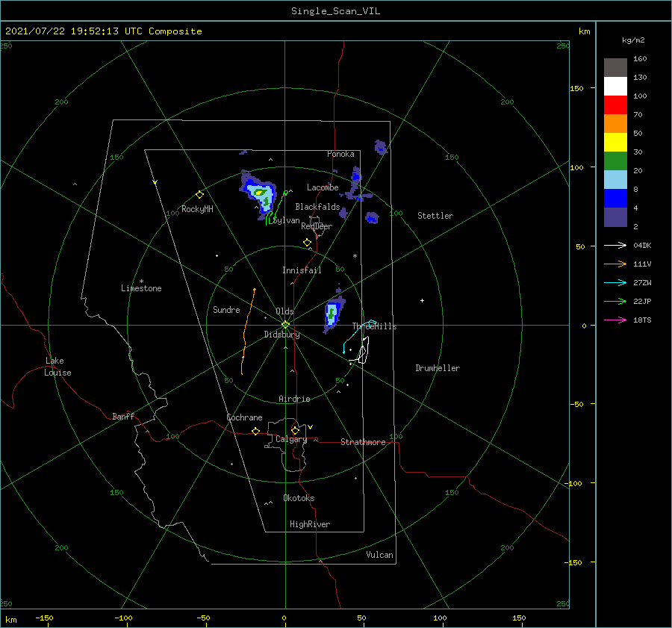Image resolution: width=672 pixels, height=628 pixels.
Task: Click the dark gray 130-160 legend swatch
Action: point(615,68)
